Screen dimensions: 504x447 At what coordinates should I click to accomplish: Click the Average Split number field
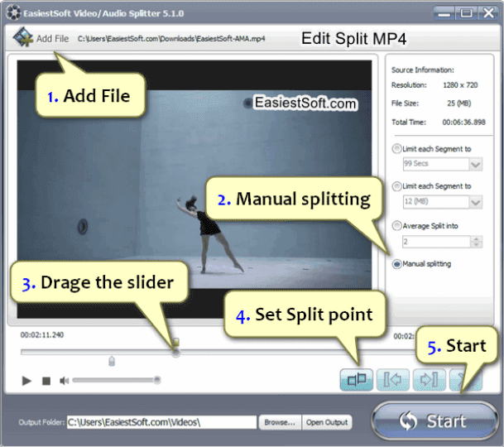[436, 242]
